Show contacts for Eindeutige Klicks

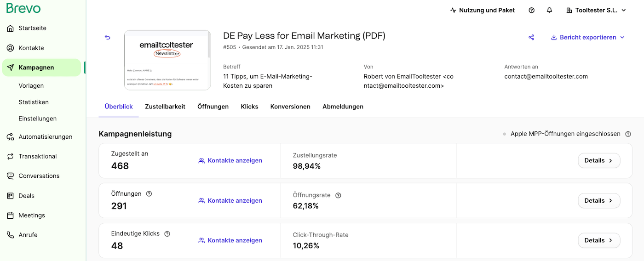tap(230, 240)
